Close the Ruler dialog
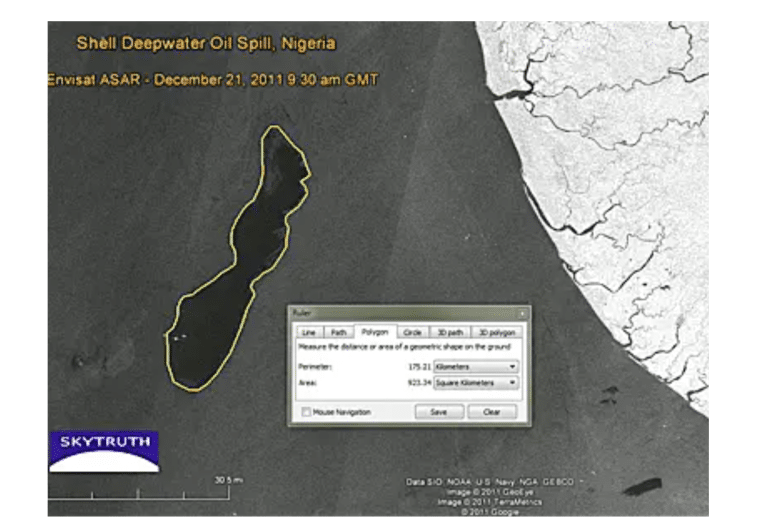The width and height of the screenshot is (760, 523). point(522,313)
